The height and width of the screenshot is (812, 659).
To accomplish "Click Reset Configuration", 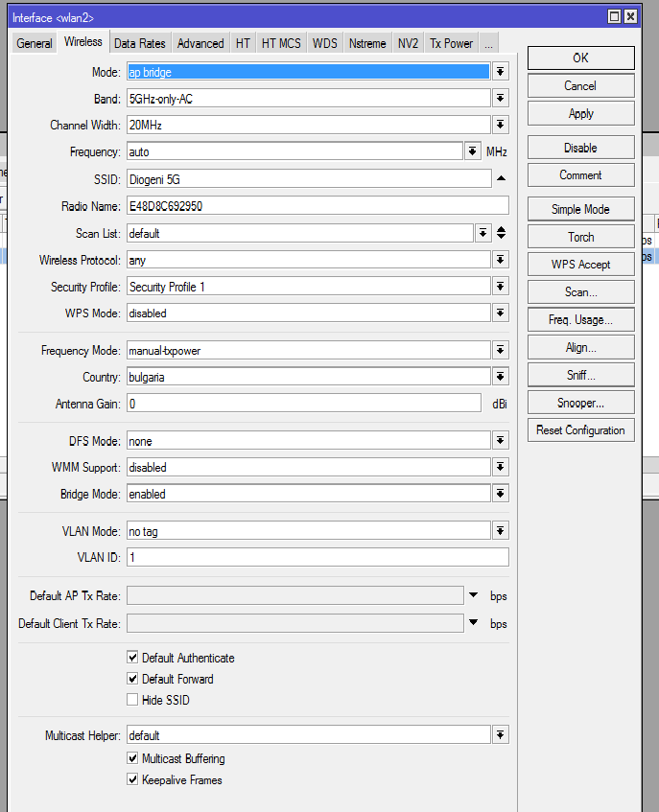I will pyautogui.click(x=580, y=429).
